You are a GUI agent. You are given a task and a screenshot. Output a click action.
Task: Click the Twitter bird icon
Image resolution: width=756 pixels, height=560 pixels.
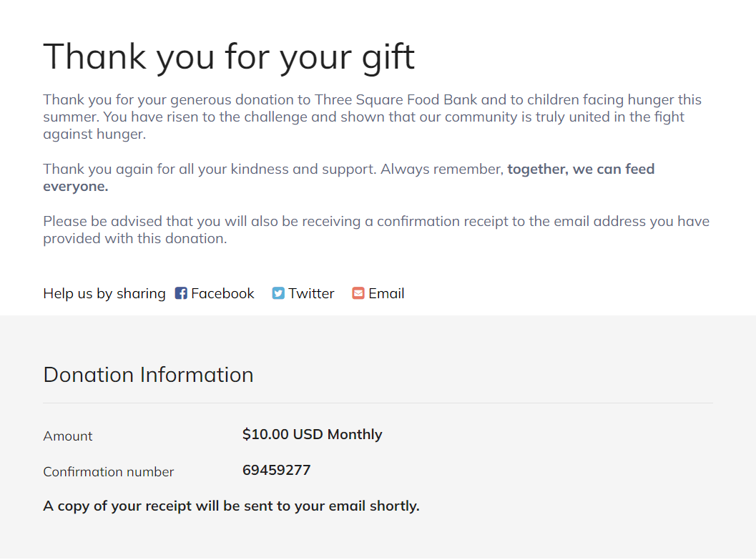278,293
